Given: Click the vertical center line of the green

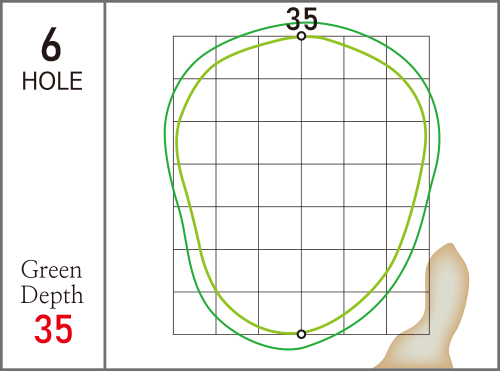Looking at the screenshot, I should [x=301, y=185].
